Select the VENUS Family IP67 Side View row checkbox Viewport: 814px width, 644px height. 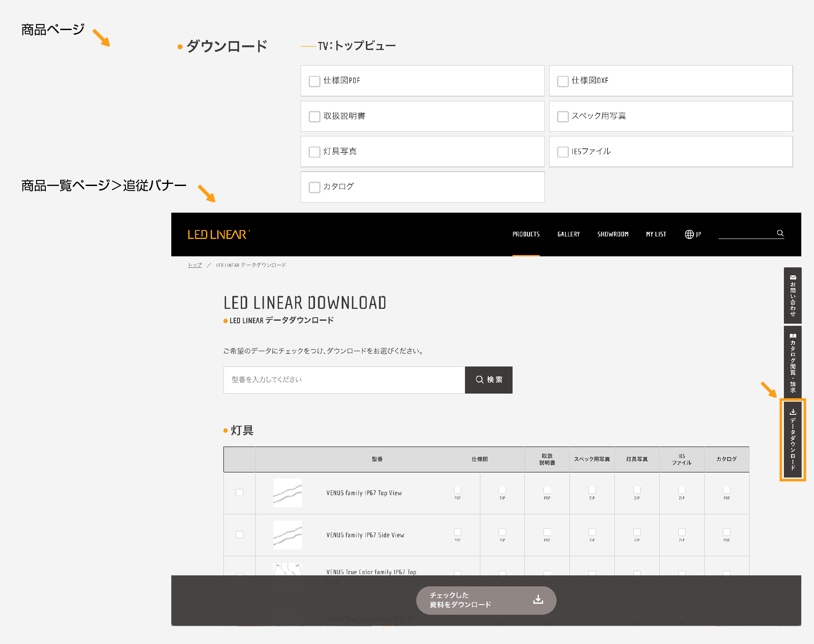tap(240, 535)
